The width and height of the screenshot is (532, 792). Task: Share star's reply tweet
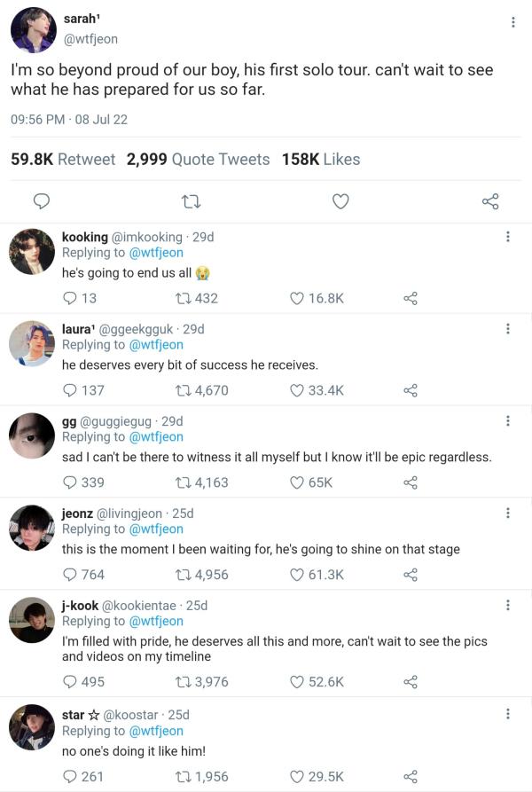coord(410,776)
